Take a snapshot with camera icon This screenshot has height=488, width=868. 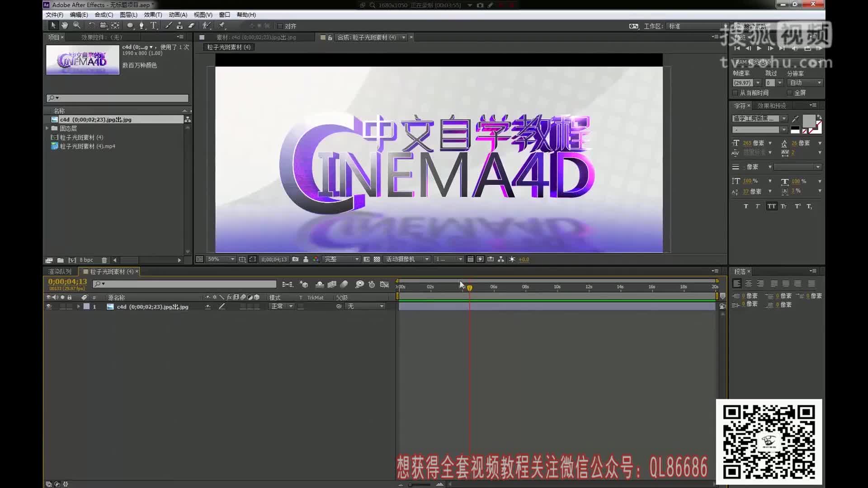coord(295,259)
